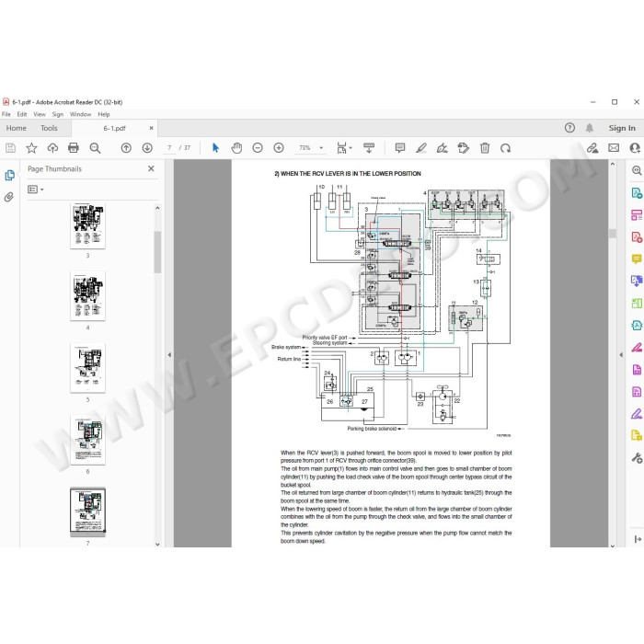Open the Window menu

pyautogui.click(x=81, y=114)
